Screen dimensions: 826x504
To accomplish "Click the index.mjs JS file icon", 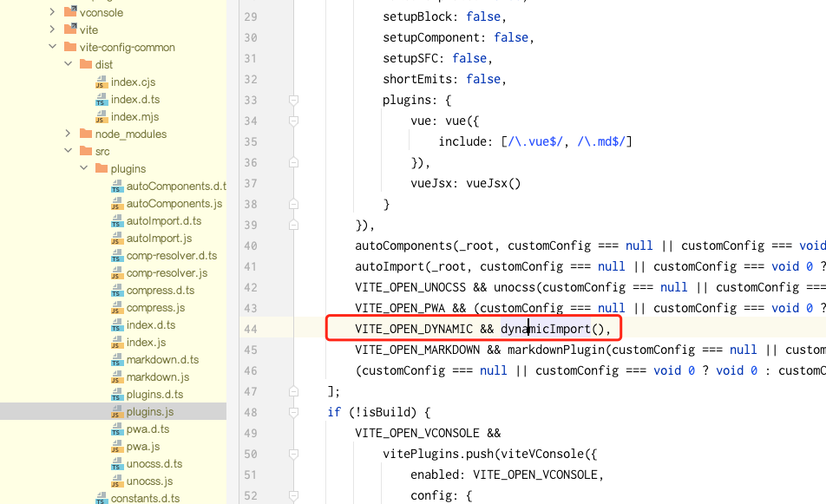I will pyautogui.click(x=102, y=116).
